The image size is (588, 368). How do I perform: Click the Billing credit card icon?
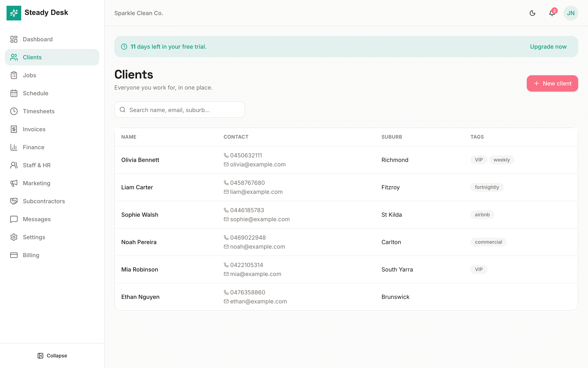pyautogui.click(x=14, y=255)
